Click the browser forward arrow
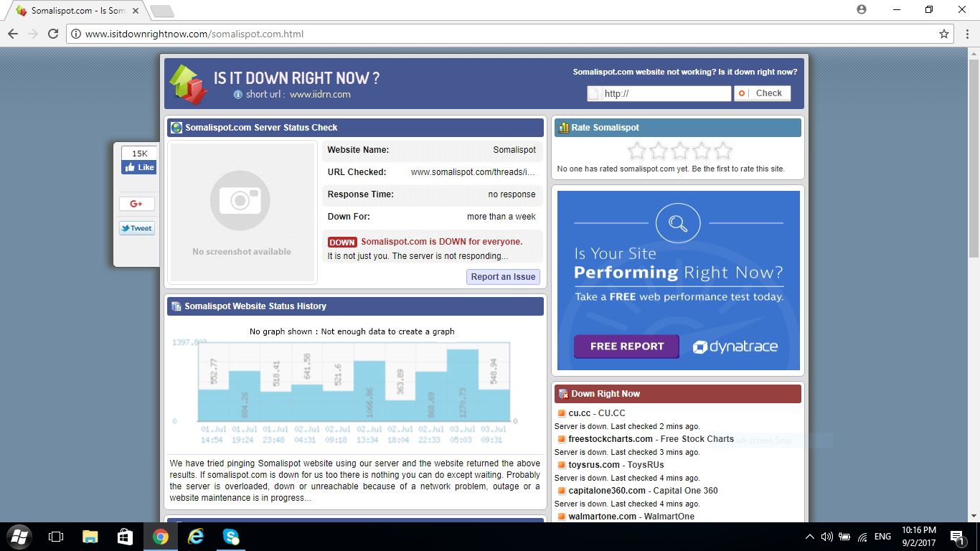 [33, 34]
